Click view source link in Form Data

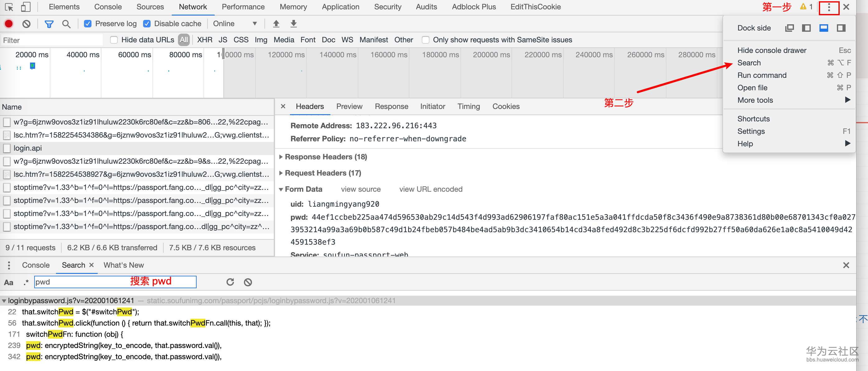pos(361,189)
